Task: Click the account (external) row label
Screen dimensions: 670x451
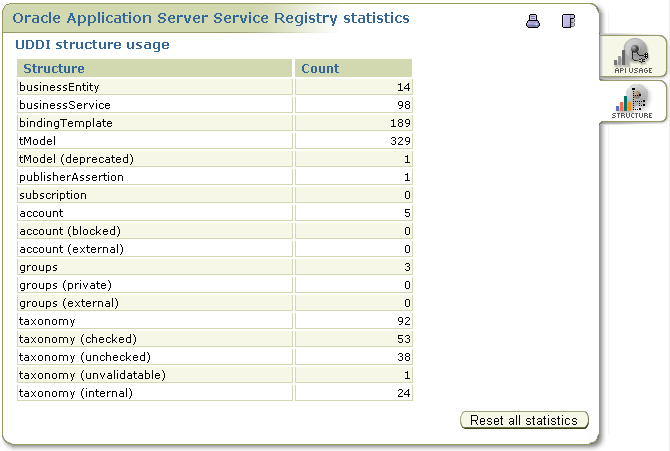Action: (71, 249)
